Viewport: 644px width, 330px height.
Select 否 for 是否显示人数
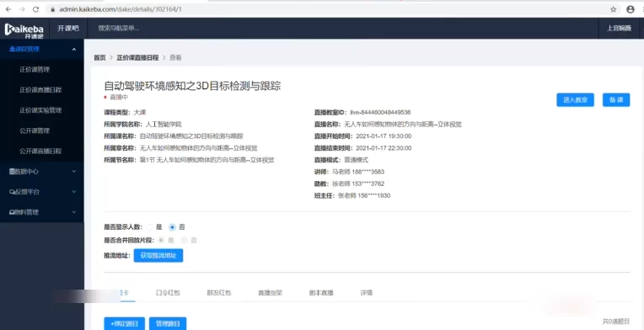(172, 227)
